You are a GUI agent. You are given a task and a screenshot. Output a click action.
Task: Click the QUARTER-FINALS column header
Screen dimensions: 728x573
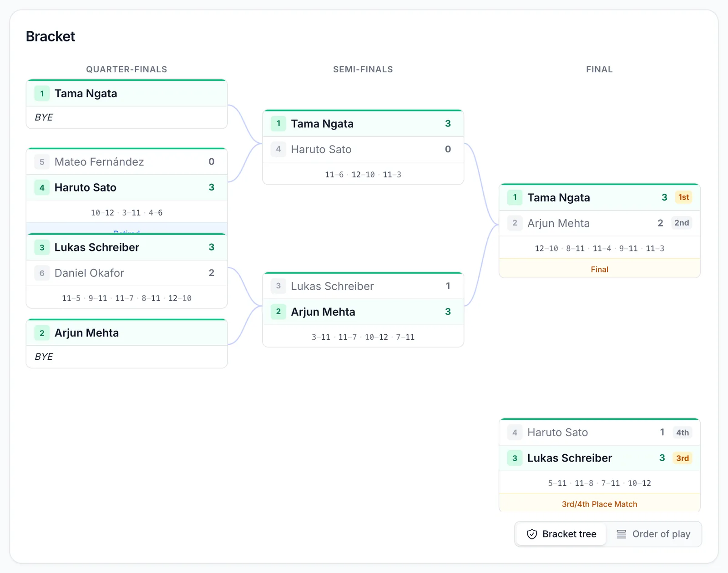tap(127, 69)
